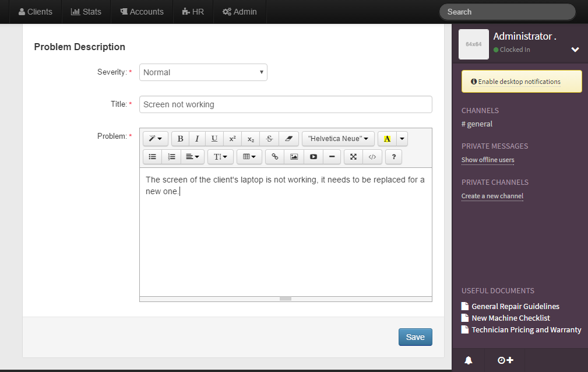Expand the Administrator user menu chevron
The width and height of the screenshot is (588, 372).
click(575, 50)
